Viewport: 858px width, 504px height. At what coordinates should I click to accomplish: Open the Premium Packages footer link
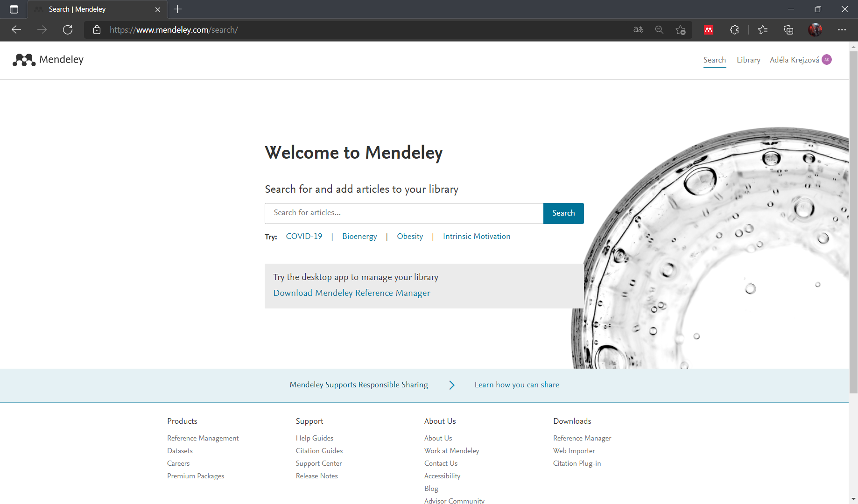click(196, 476)
